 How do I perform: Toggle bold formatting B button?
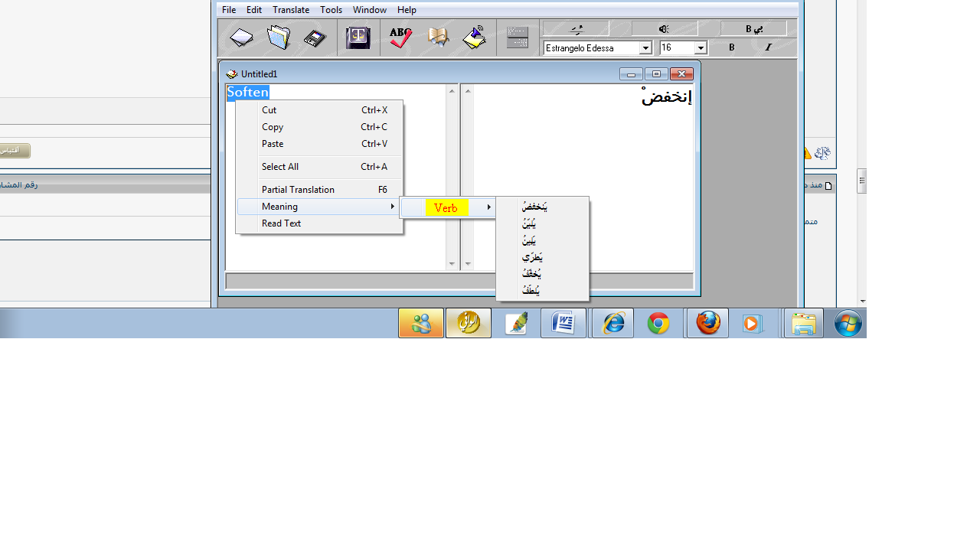tap(732, 47)
